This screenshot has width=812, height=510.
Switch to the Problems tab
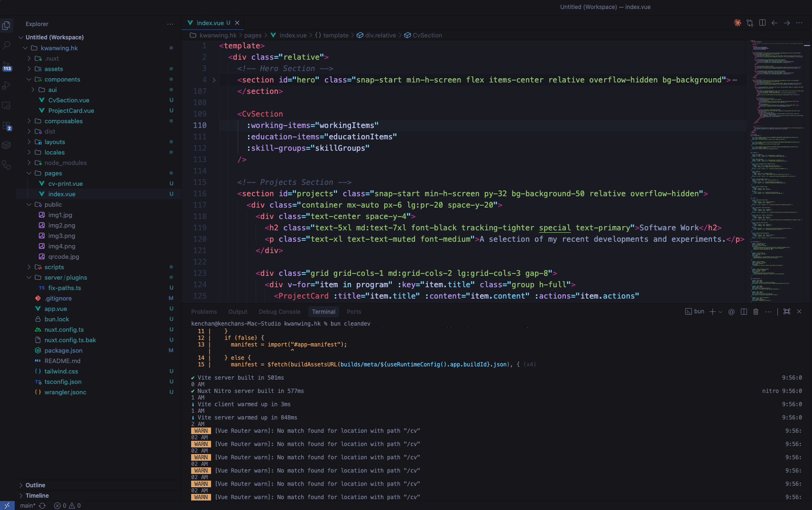[x=204, y=312]
